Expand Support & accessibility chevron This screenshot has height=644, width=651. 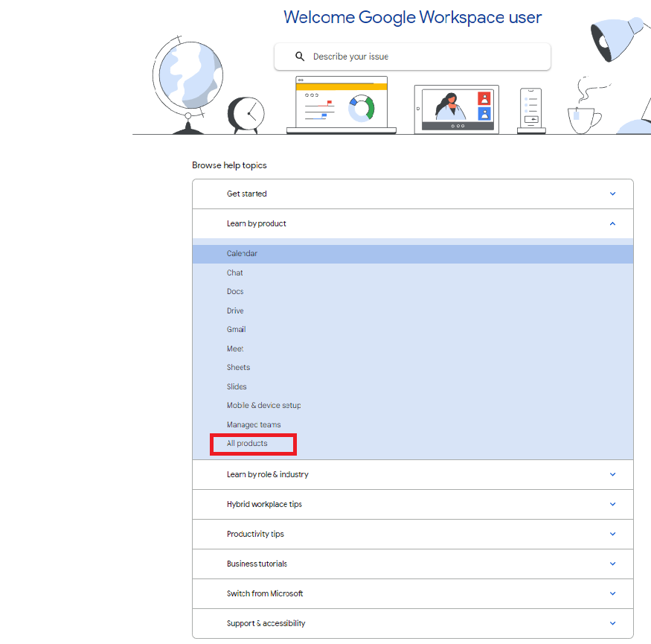[612, 623]
